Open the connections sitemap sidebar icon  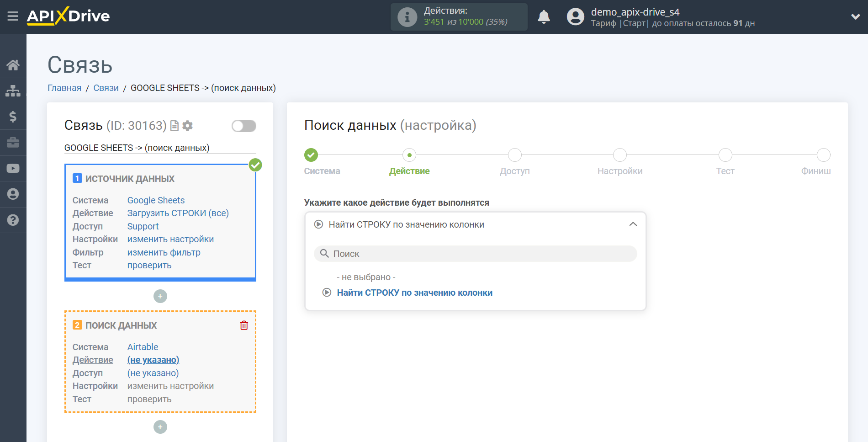click(13, 91)
